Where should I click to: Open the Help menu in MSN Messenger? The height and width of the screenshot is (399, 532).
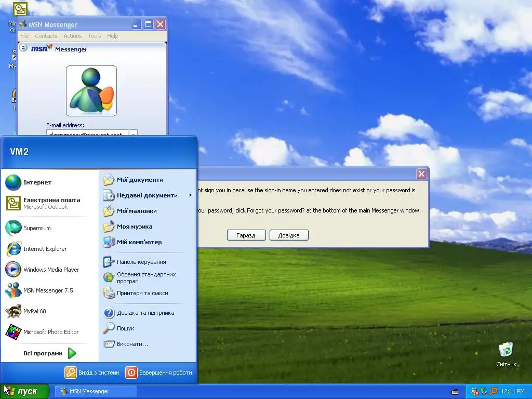click(113, 36)
